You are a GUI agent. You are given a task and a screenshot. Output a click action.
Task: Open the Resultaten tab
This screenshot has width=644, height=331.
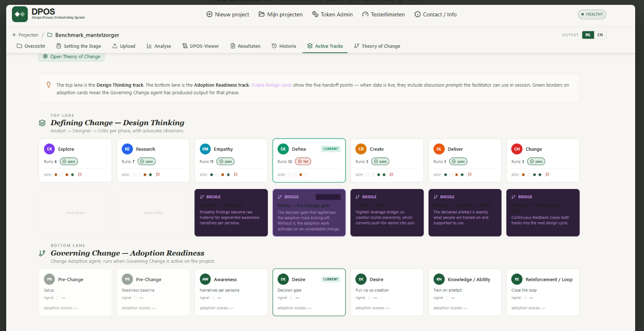[245, 46]
